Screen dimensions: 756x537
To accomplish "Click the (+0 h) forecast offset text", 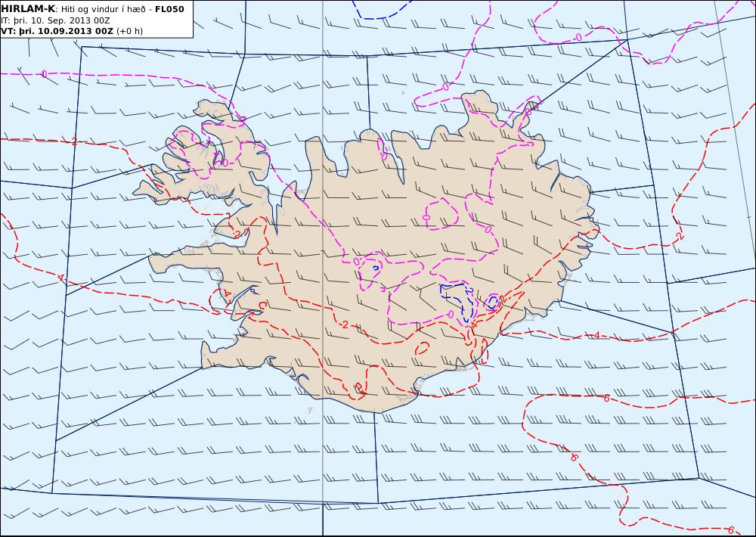I will (x=130, y=31).
